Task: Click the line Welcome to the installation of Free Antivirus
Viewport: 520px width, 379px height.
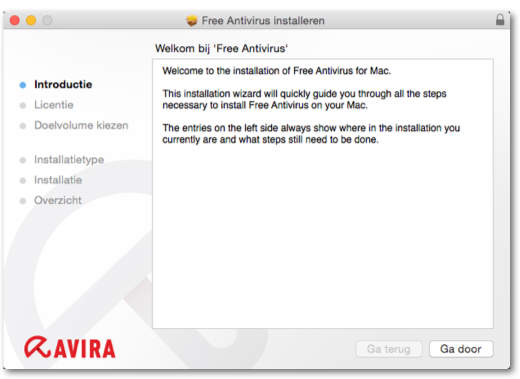Action: click(276, 71)
